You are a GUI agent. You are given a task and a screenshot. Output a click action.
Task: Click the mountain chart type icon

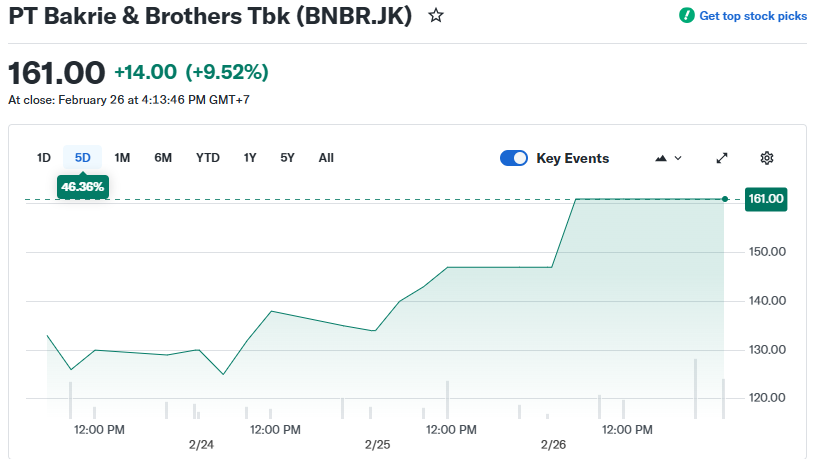click(x=661, y=158)
